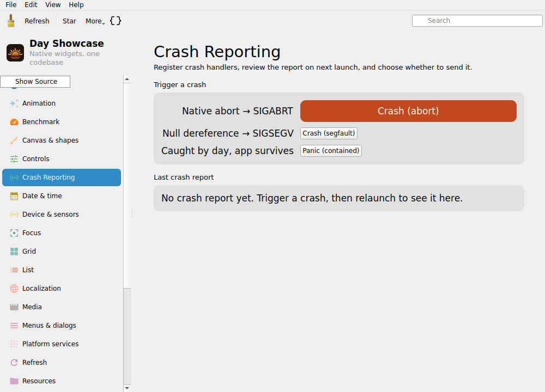545x392 pixels.
Task: Click the List lines icon
Action: click(x=14, y=270)
